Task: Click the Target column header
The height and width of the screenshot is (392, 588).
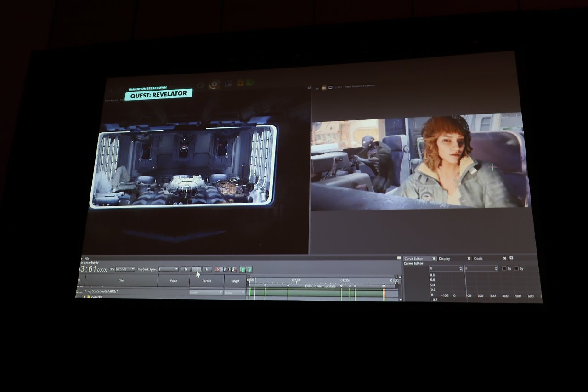Action: point(235,281)
